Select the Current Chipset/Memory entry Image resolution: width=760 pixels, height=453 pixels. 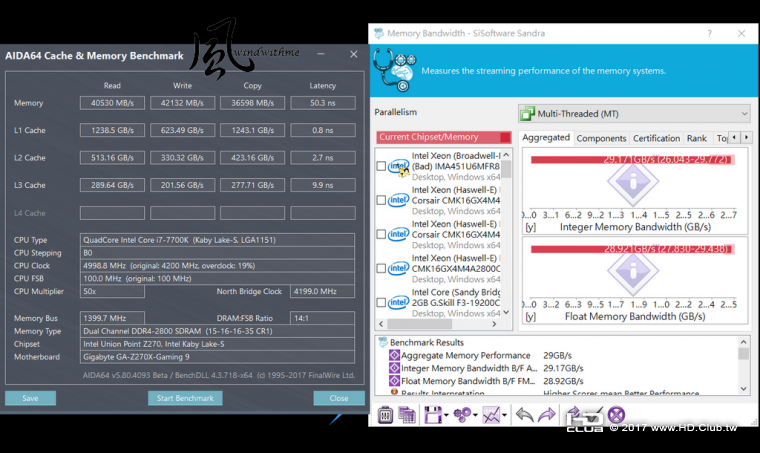[x=443, y=137]
